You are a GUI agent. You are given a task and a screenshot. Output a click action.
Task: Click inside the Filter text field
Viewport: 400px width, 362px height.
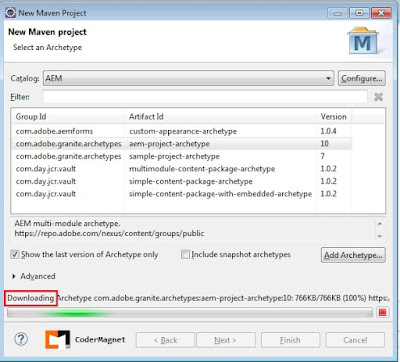(x=205, y=97)
